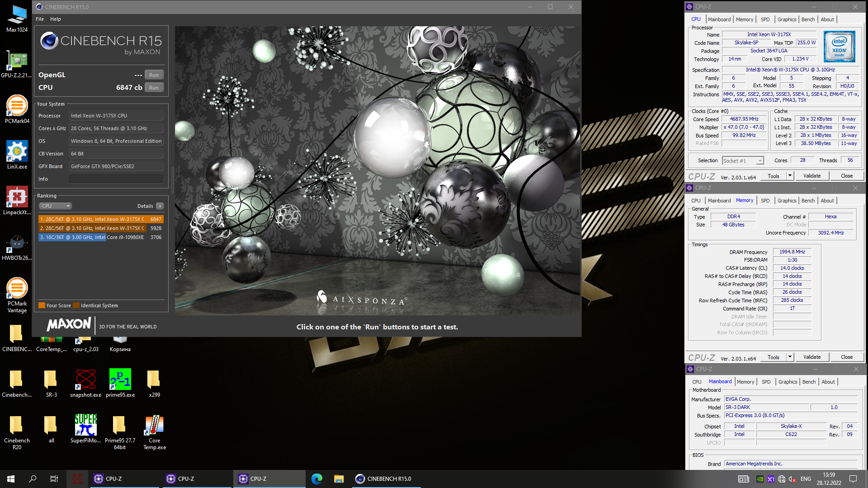The height and width of the screenshot is (488, 868).
Task: Open the HWBOT desktop shortcut
Action: (x=17, y=246)
